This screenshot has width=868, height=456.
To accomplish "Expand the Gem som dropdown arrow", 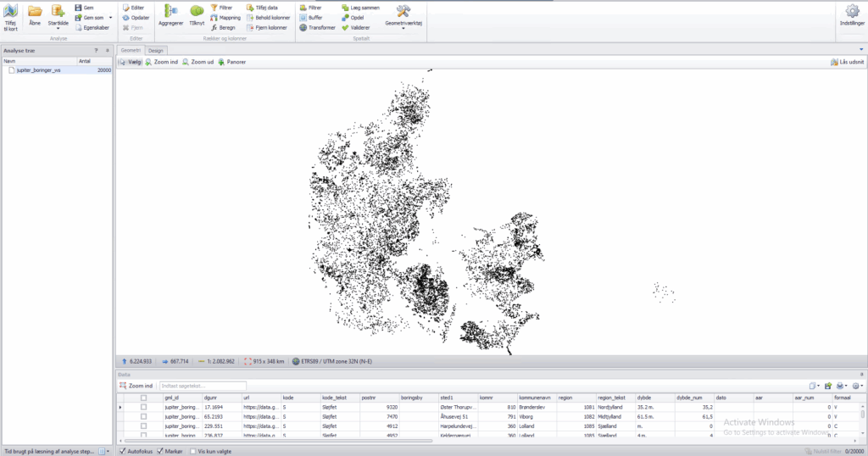I will pyautogui.click(x=110, y=17).
